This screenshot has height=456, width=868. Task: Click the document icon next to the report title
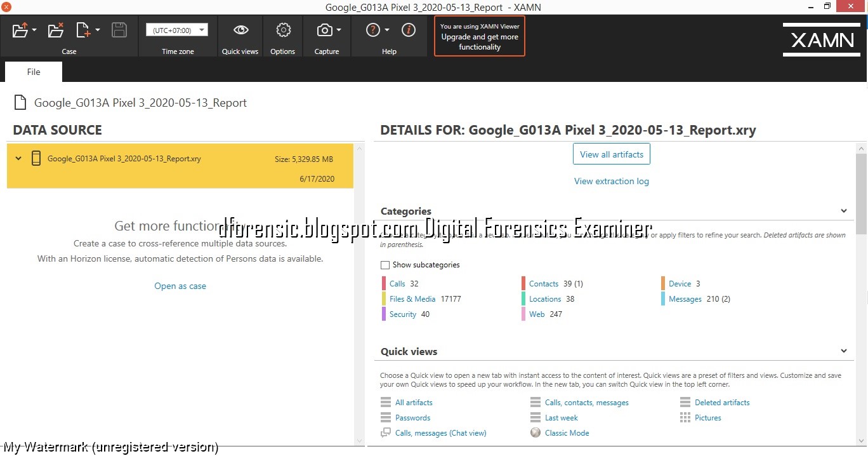point(20,102)
